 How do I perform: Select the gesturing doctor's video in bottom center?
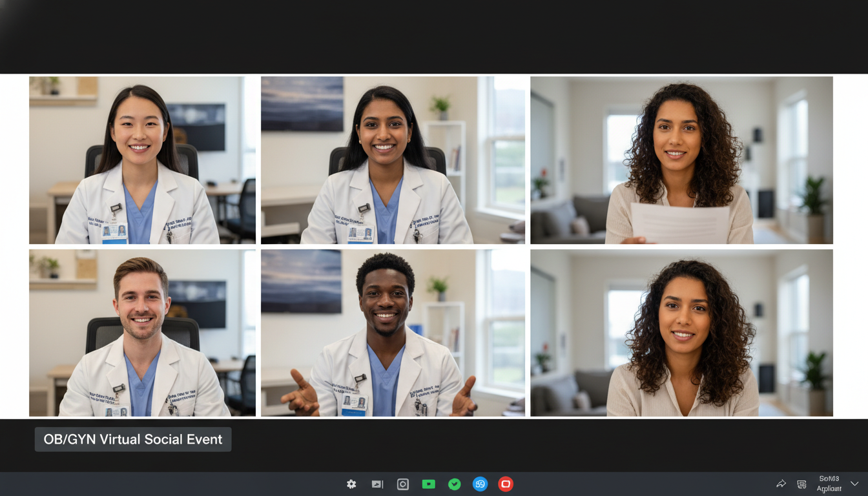pyautogui.click(x=393, y=332)
